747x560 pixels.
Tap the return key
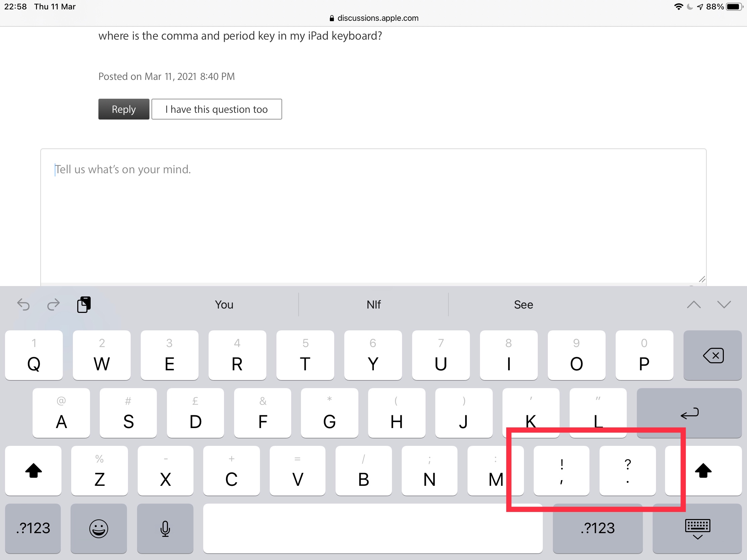[689, 414]
